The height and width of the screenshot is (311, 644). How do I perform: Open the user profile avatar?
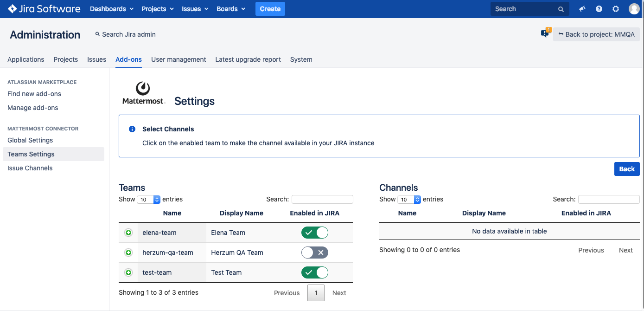[634, 9]
